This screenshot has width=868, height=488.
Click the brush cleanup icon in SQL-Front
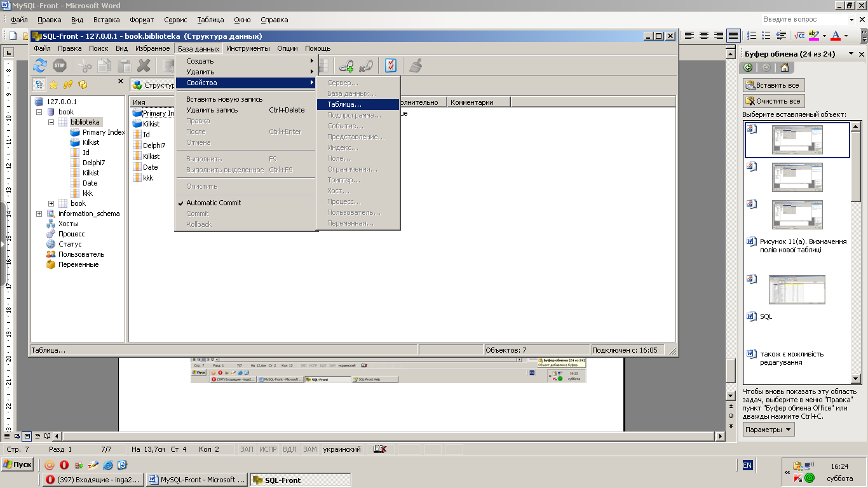coord(416,65)
